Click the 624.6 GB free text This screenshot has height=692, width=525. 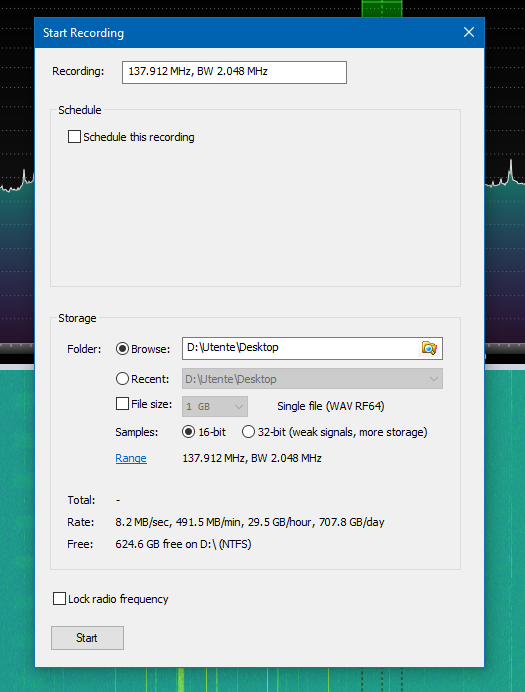(183, 544)
